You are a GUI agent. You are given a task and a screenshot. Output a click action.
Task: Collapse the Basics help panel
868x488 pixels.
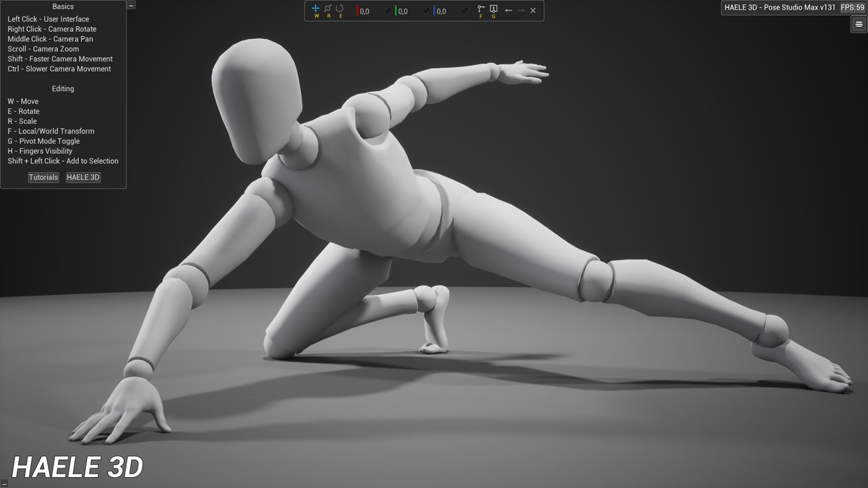pos(131,5)
